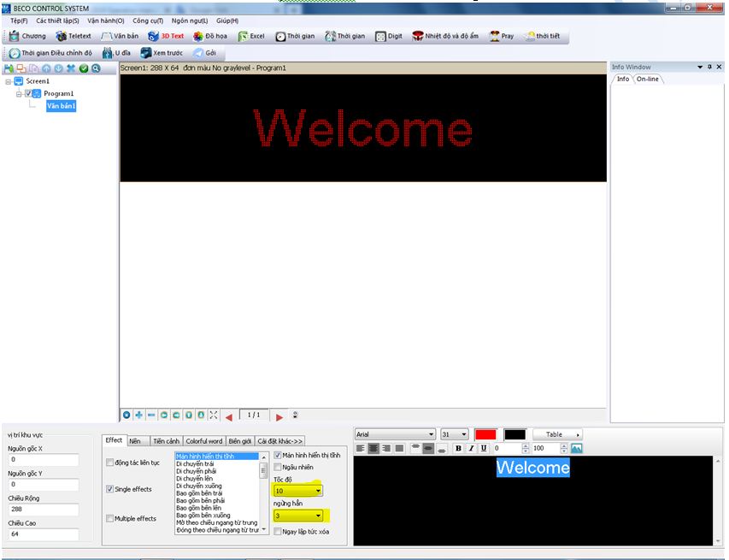Check the Ngẫu nhiên option

277,467
